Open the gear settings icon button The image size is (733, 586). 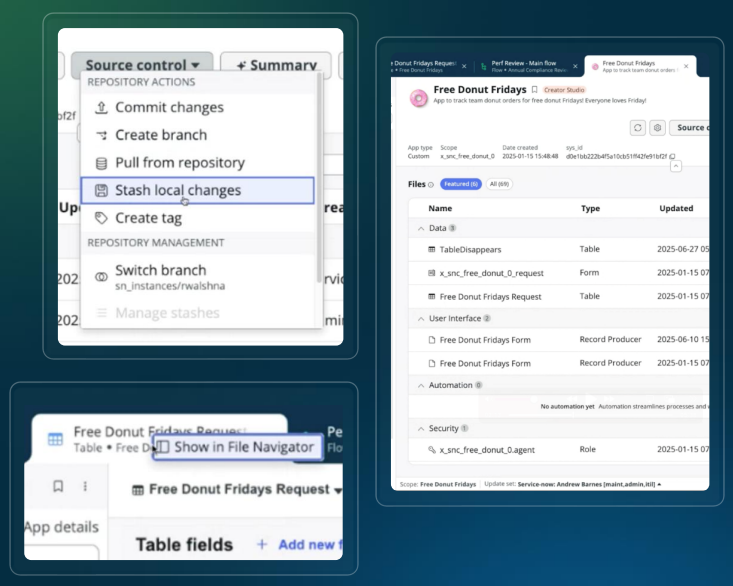click(x=657, y=128)
